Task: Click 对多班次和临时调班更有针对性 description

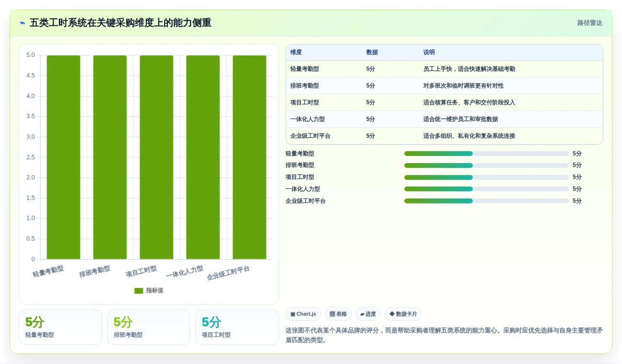Action: 464,86
